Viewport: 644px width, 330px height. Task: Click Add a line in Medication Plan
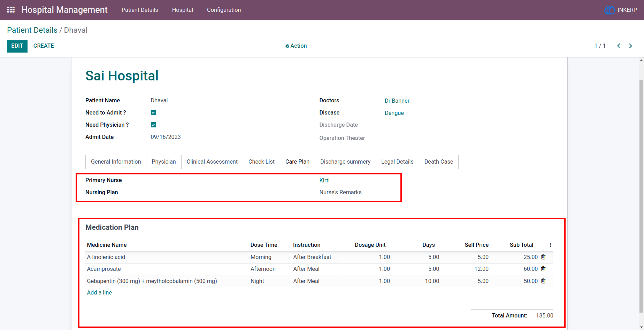tap(99, 292)
